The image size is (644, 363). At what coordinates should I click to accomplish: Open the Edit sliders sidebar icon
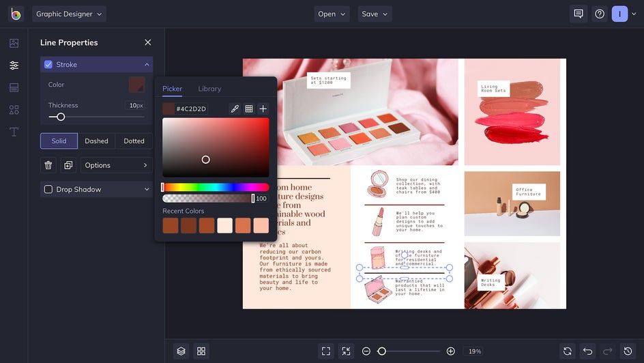click(x=14, y=66)
